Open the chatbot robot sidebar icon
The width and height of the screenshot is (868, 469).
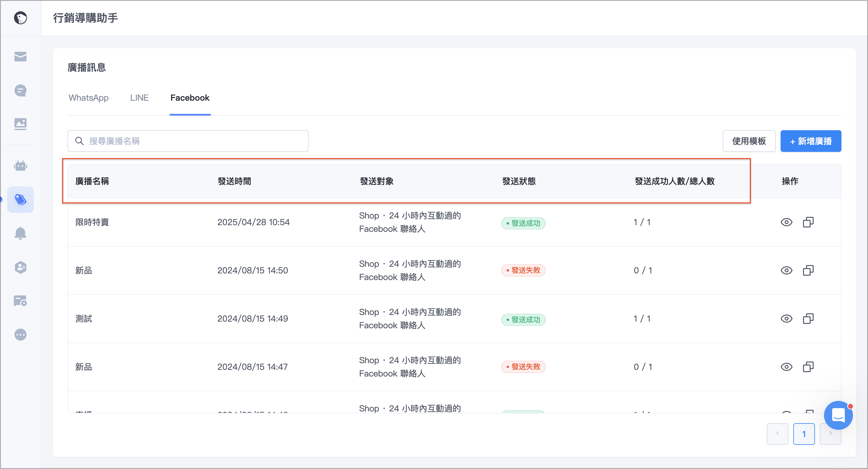(20, 166)
